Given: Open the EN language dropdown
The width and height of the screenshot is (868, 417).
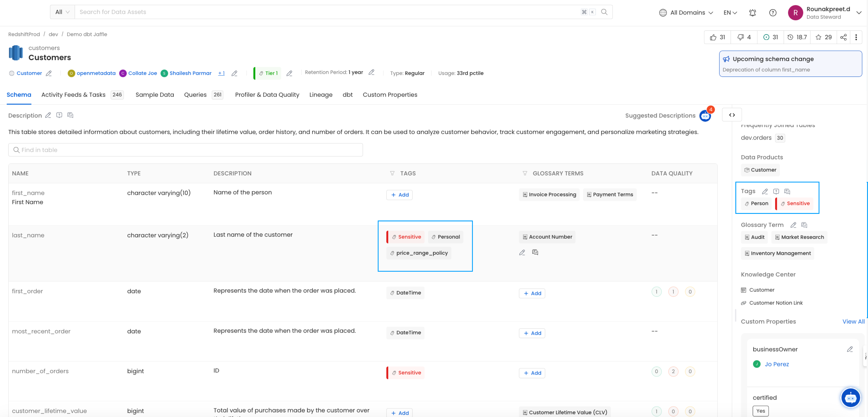Looking at the screenshot, I should pos(730,13).
